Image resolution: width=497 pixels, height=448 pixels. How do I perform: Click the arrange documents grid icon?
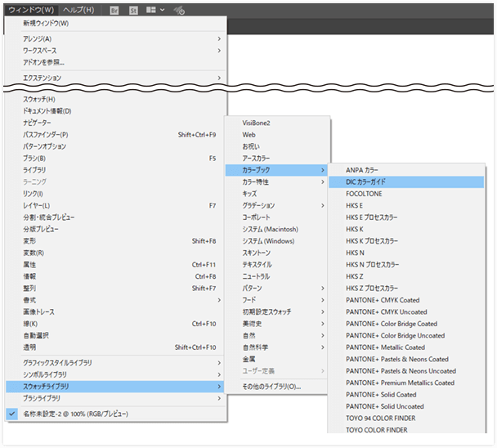[x=151, y=10]
